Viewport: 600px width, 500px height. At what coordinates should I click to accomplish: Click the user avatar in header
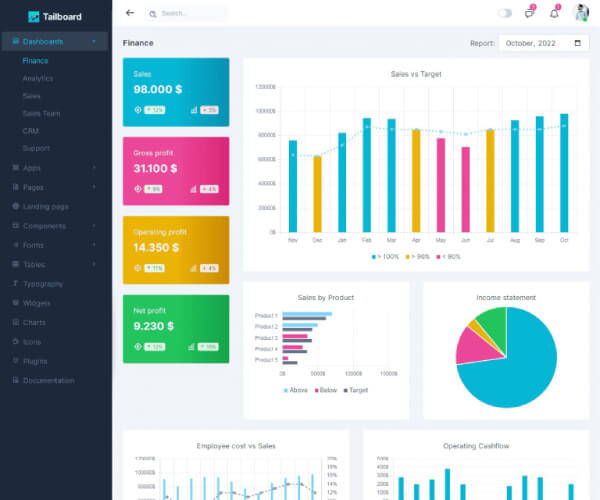(x=581, y=13)
